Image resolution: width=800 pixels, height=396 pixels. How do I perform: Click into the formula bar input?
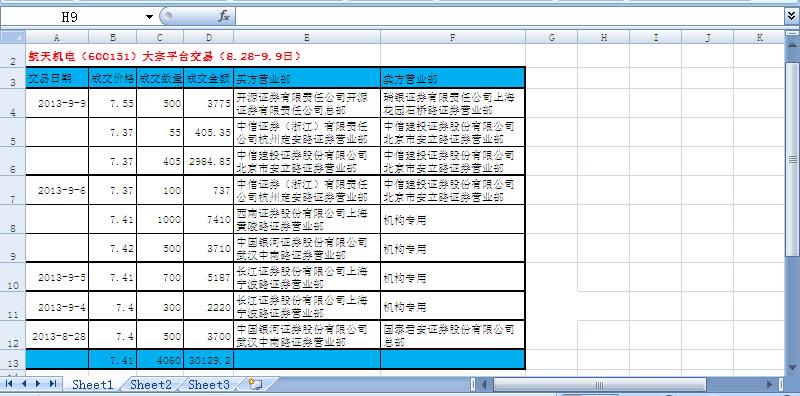pos(508,17)
